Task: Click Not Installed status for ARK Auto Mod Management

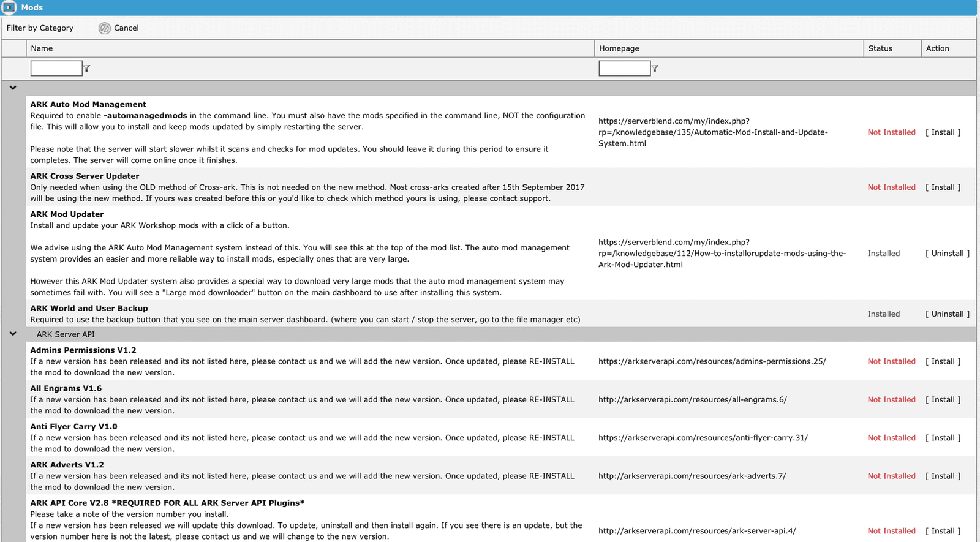Action: click(x=891, y=132)
